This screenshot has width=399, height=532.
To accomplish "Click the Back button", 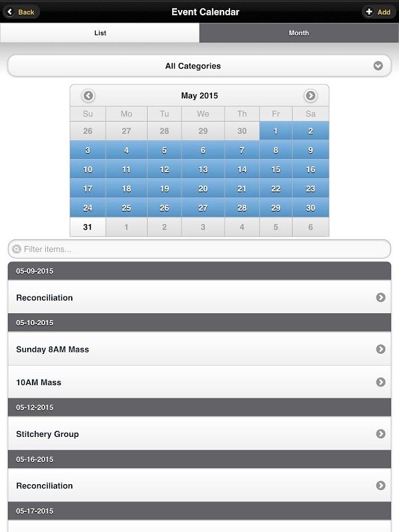I will coord(21,12).
